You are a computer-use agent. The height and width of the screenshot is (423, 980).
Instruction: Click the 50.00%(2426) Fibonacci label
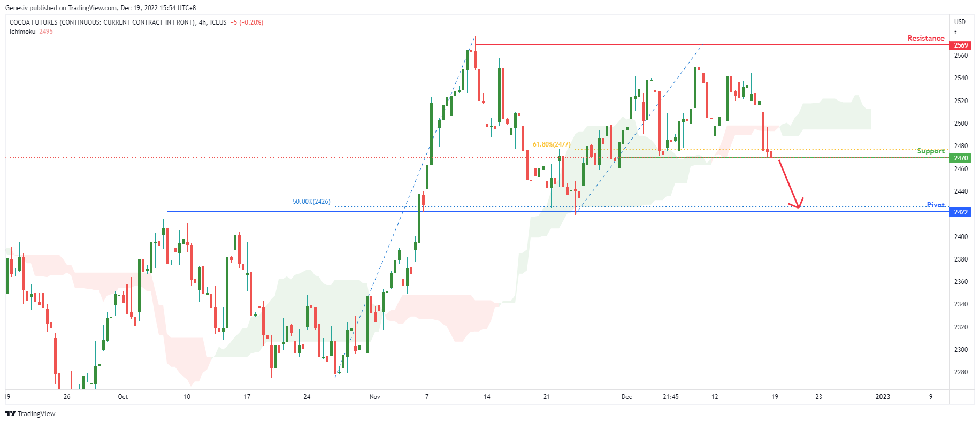click(x=311, y=202)
